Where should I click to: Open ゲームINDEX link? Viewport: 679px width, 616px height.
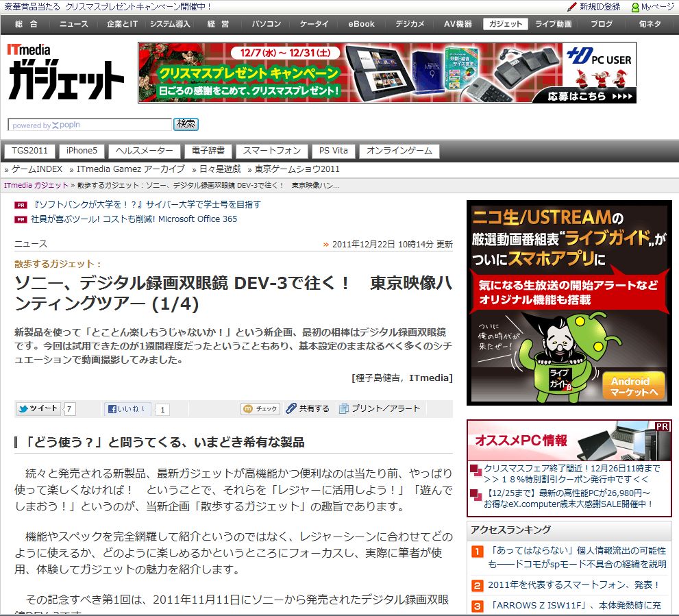click(36, 169)
